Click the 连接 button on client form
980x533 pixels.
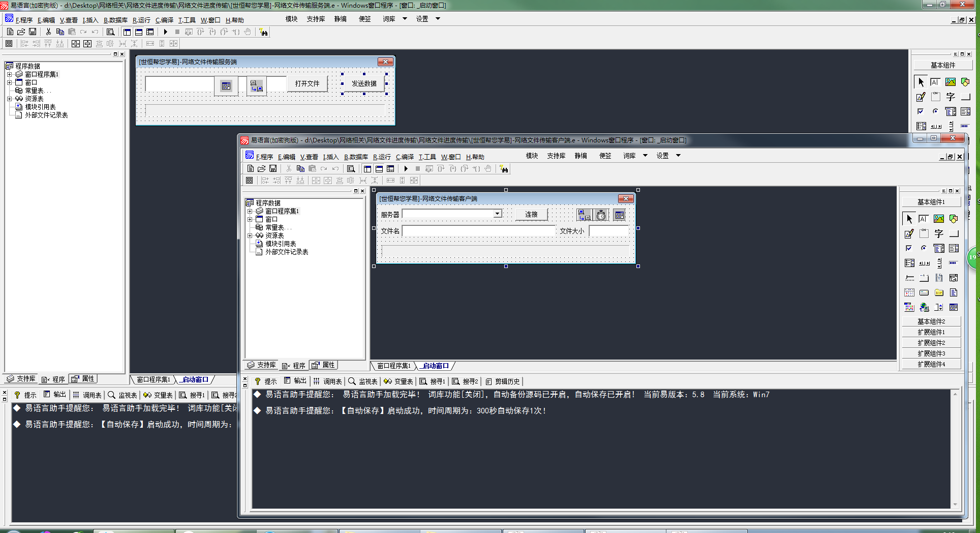(532, 214)
